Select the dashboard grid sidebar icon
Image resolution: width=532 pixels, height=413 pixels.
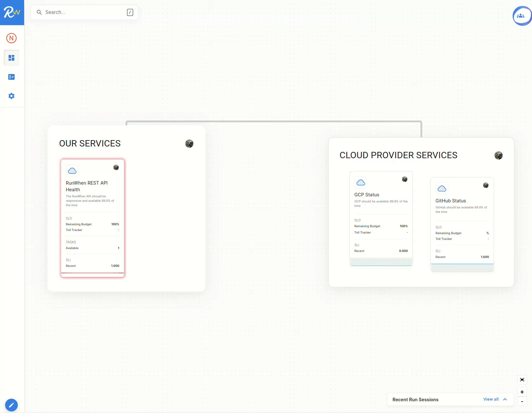pyautogui.click(x=11, y=58)
